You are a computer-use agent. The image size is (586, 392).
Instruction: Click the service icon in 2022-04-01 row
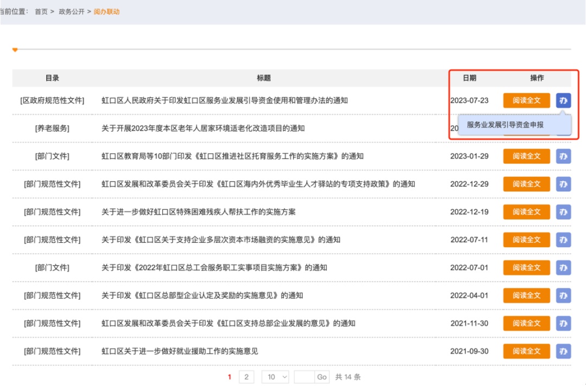563,295
